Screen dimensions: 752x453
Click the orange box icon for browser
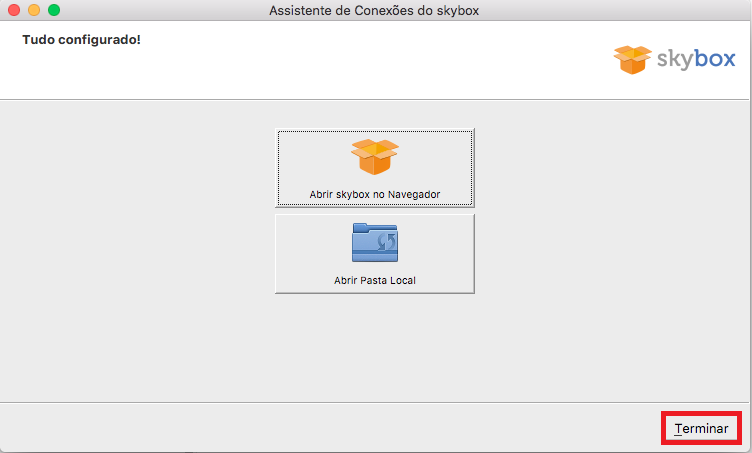click(375, 157)
